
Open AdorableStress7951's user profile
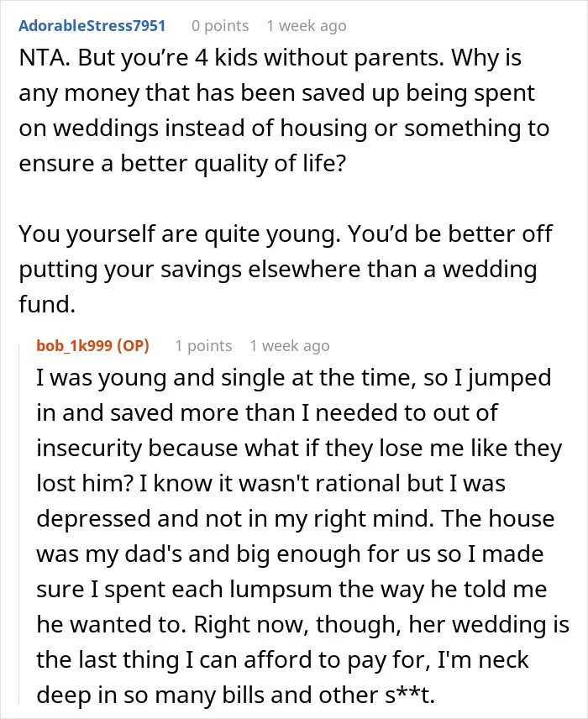pyautogui.click(x=92, y=26)
